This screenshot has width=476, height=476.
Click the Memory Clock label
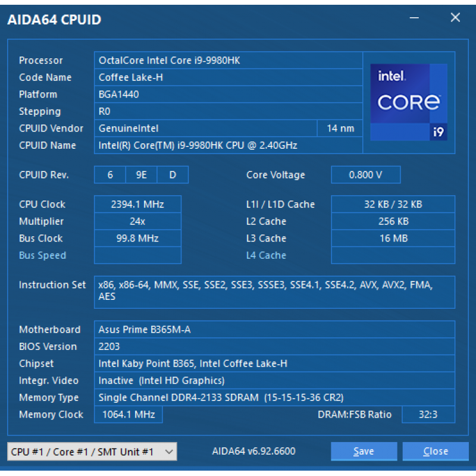click(51, 414)
